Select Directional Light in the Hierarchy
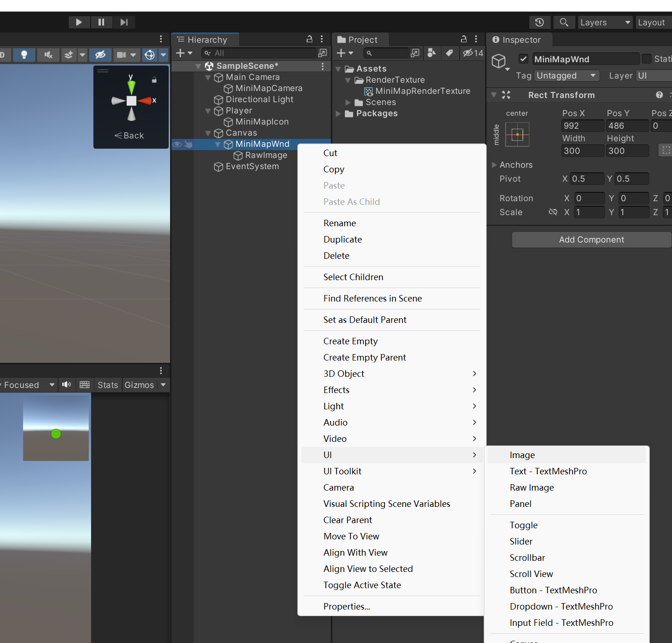The image size is (672, 643). coord(259,99)
